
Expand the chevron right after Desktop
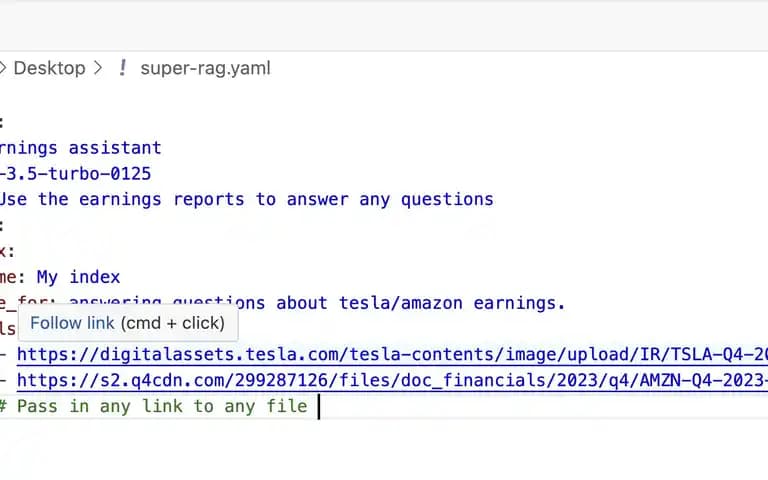tap(98, 68)
